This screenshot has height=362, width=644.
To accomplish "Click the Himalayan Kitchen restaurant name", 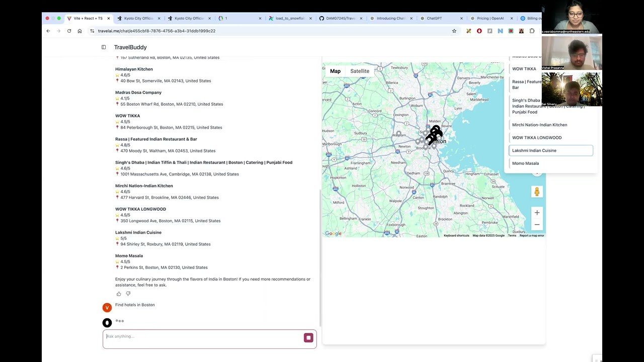I will 134,69.
